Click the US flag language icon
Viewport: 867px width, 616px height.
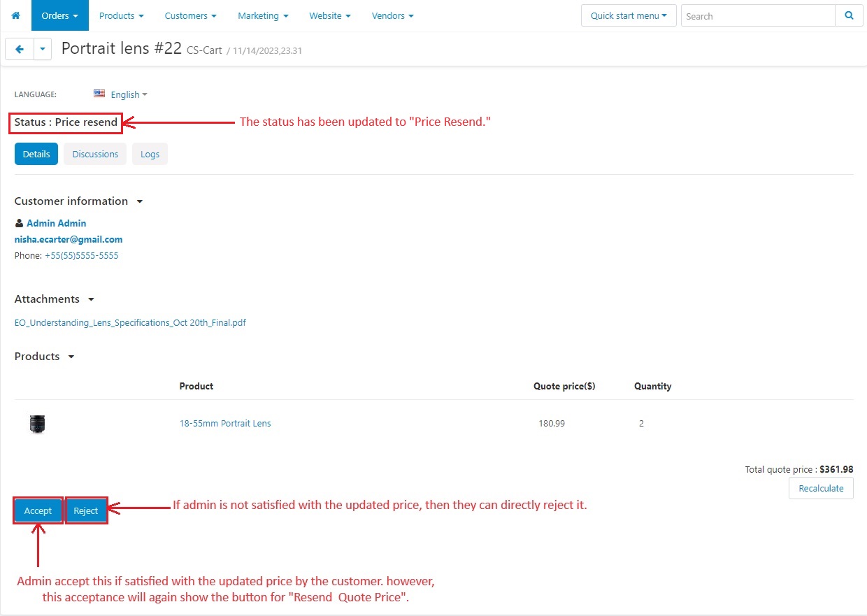[x=99, y=94]
